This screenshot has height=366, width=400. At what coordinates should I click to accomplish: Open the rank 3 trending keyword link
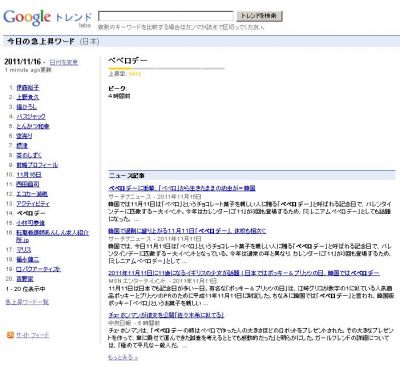point(27,107)
